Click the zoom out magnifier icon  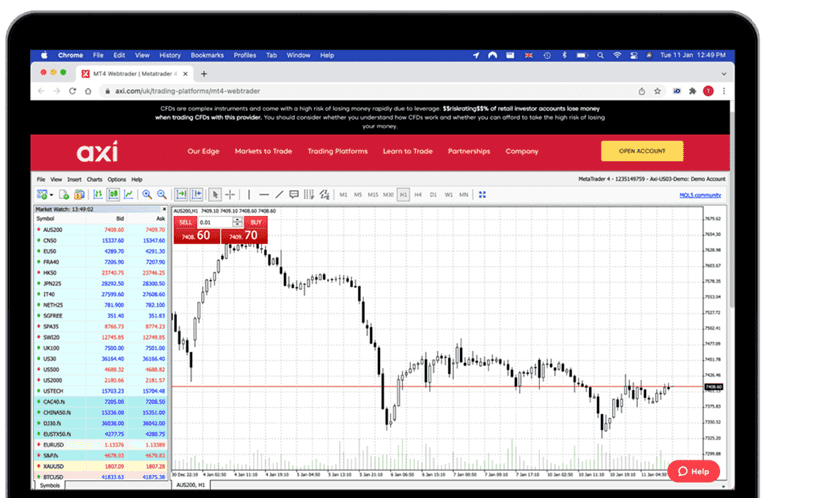[x=160, y=194]
